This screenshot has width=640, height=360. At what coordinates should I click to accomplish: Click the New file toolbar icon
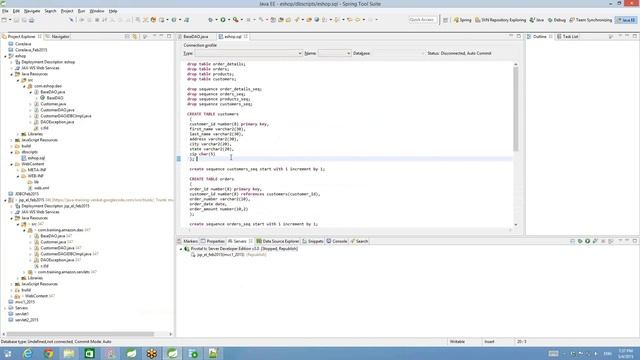(x=4, y=20)
